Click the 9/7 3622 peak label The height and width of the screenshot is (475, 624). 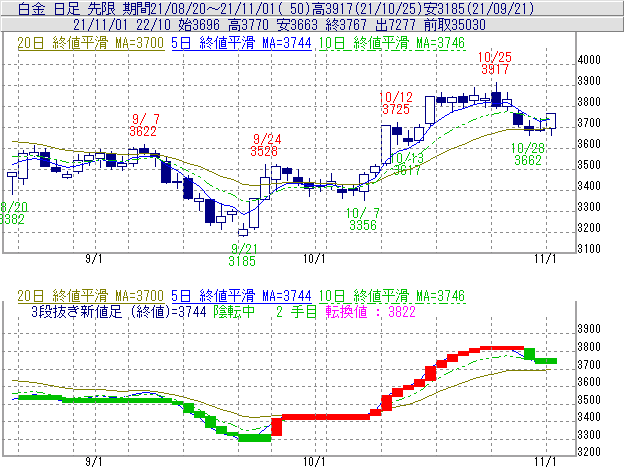tap(143, 125)
